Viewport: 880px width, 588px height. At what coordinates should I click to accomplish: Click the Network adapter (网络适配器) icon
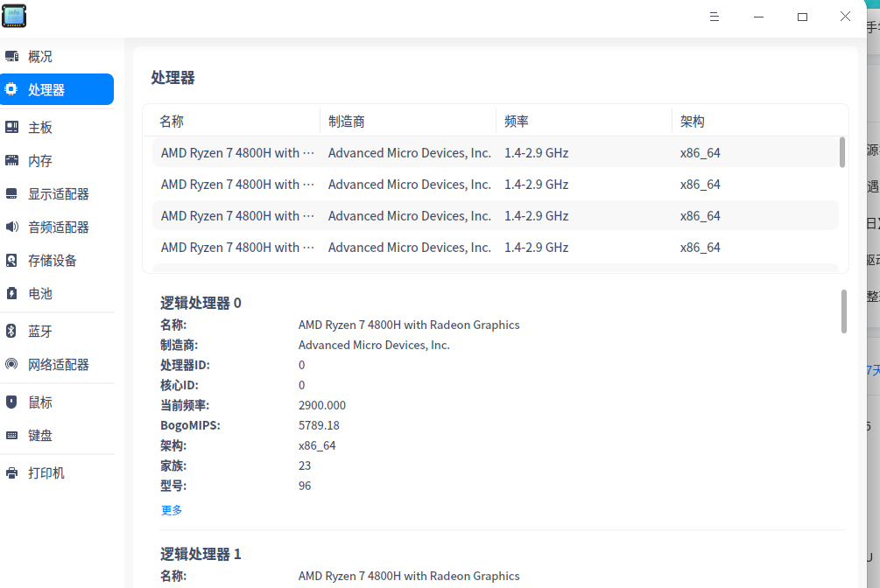(11, 364)
